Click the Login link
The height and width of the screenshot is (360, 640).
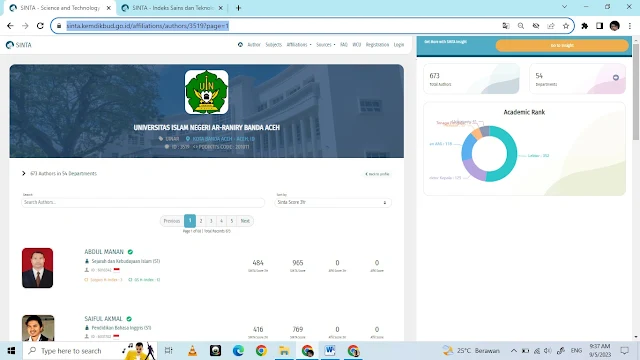tap(399, 44)
